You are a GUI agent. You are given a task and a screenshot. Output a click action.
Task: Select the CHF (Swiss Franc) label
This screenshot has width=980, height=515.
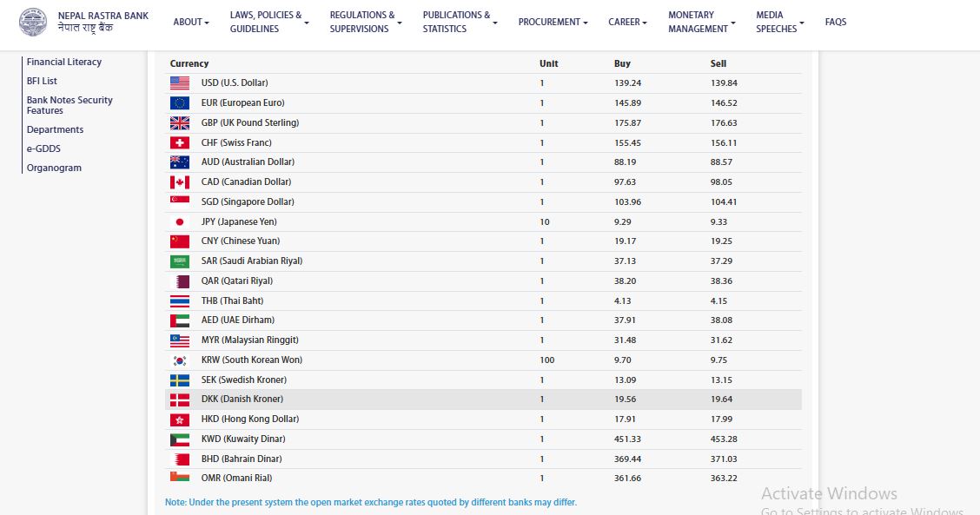[x=236, y=142]
